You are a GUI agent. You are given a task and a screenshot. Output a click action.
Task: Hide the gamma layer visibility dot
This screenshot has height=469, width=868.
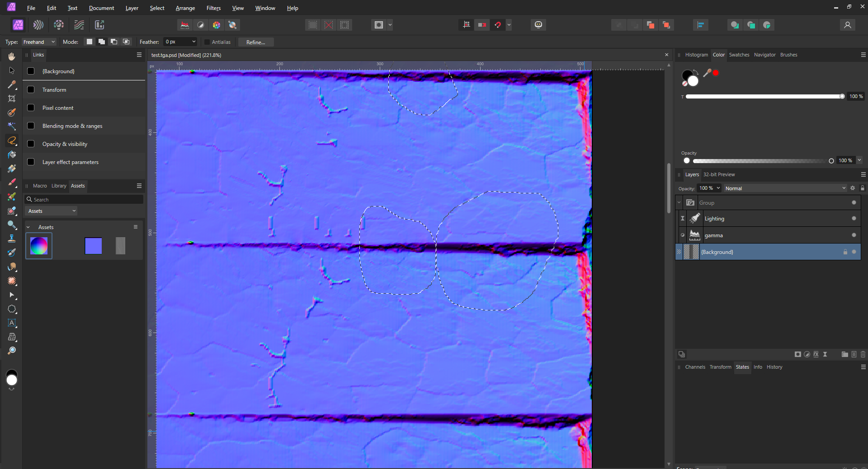(854, 235)
